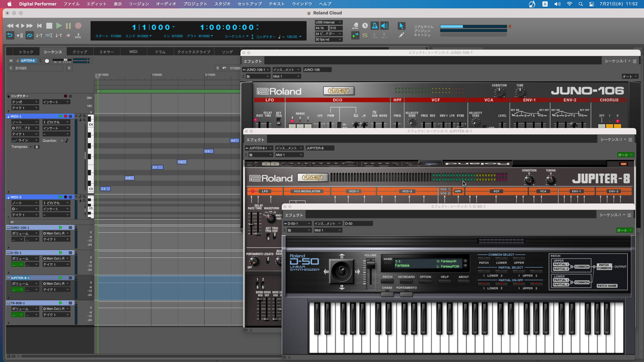Click the D-50 PATCH button below display
This screenshot has width=644, height=362.
click(387, 281)
